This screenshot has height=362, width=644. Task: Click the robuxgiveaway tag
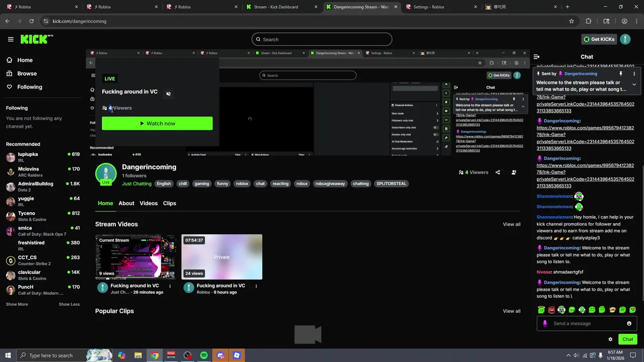point(330,184)
